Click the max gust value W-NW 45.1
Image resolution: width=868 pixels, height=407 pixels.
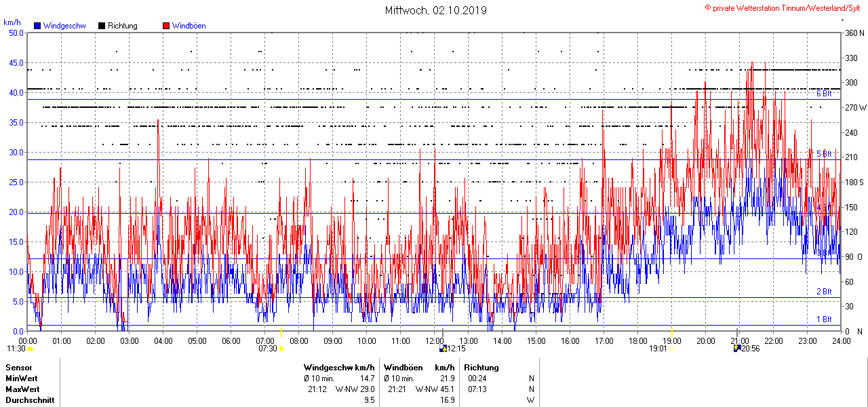coord(435,389)
